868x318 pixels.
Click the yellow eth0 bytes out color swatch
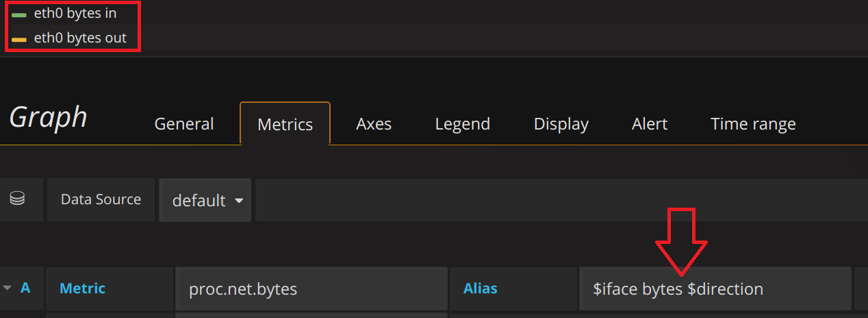pyautogui.click(x=19, y=40)
